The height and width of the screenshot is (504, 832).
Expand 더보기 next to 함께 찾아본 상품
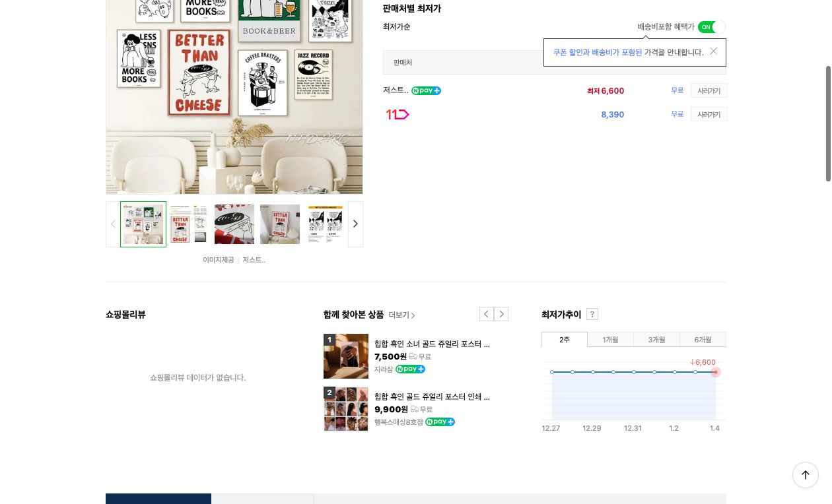[400, 315]
